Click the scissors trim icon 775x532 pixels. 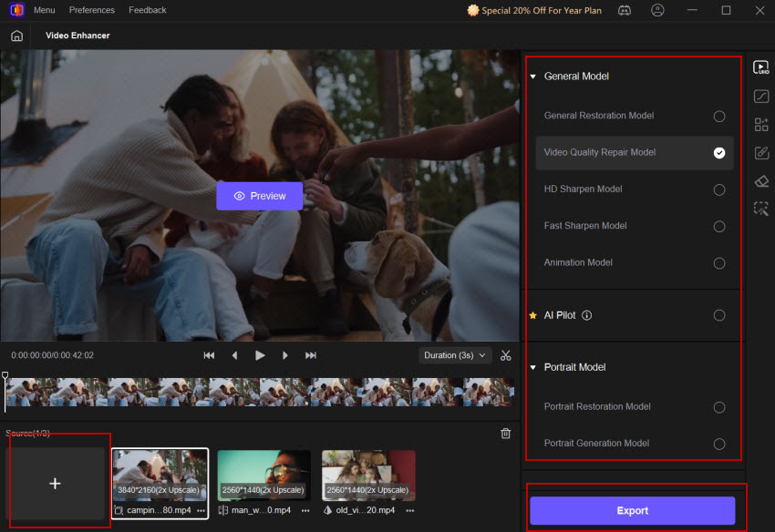tap(505, 355)
